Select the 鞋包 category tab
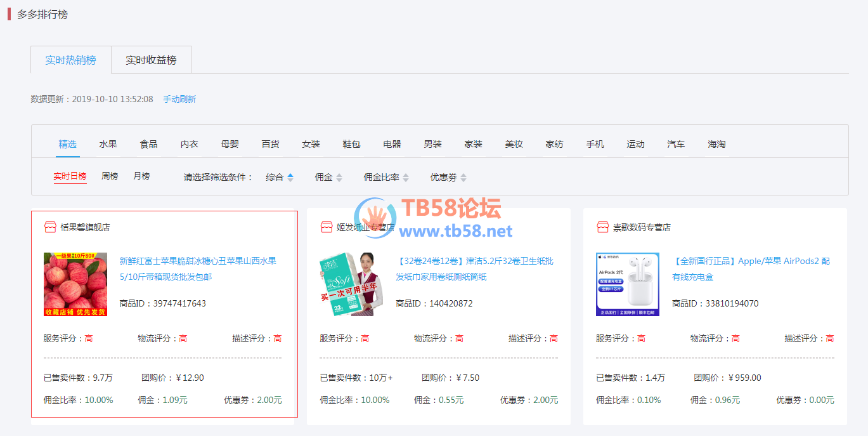Viewport: 868px width, 436px height. coord(352,144)
